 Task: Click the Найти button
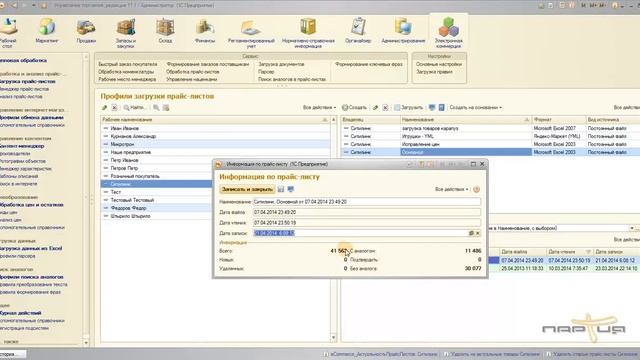pyautogui.click(x=134, y=108)
